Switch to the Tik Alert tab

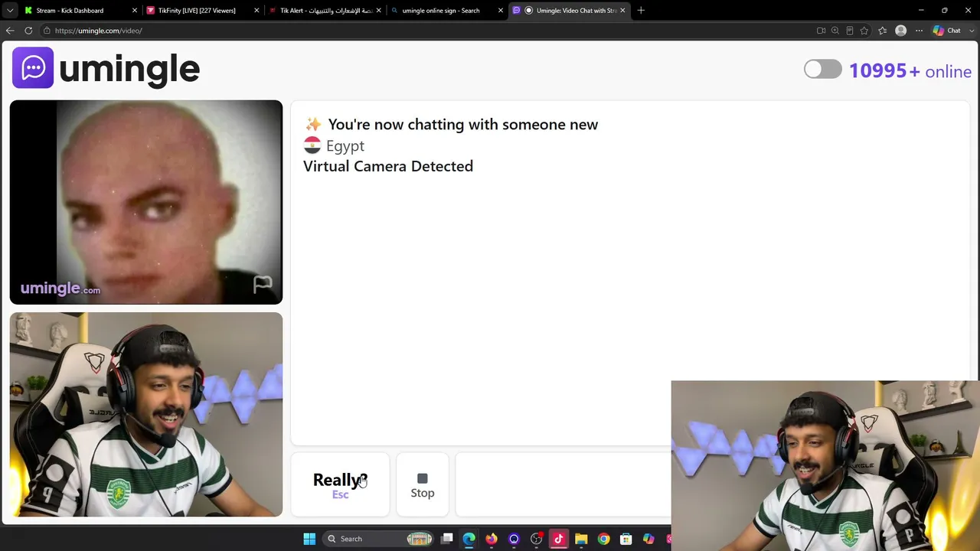click(325, 11)
